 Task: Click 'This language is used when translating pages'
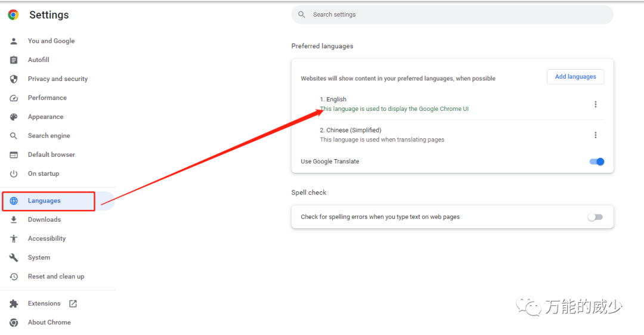point(382,139)
